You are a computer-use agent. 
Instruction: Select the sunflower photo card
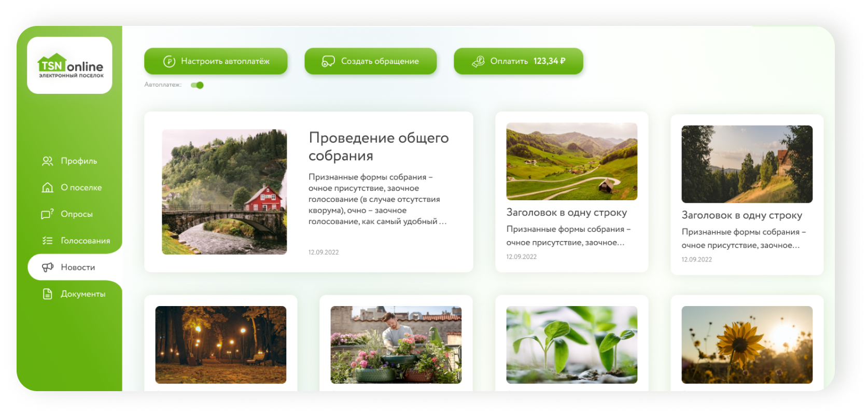click(x=747, y=345)
